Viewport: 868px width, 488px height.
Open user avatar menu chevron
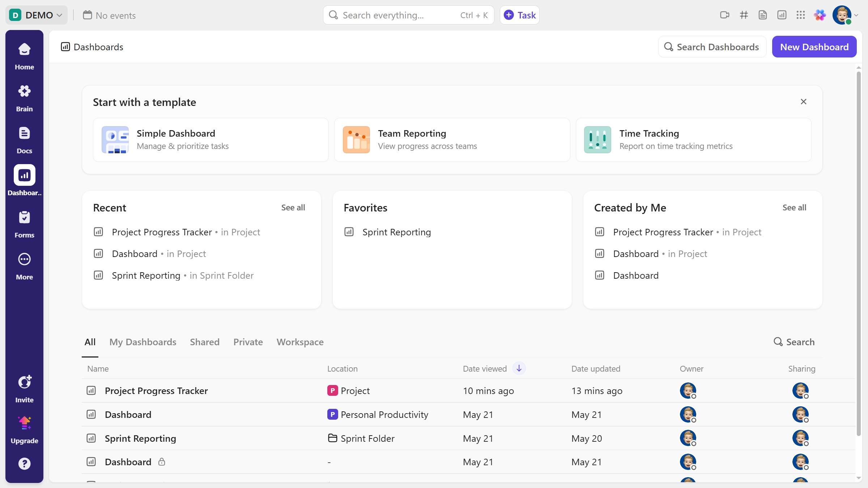(x=856, y=15)
